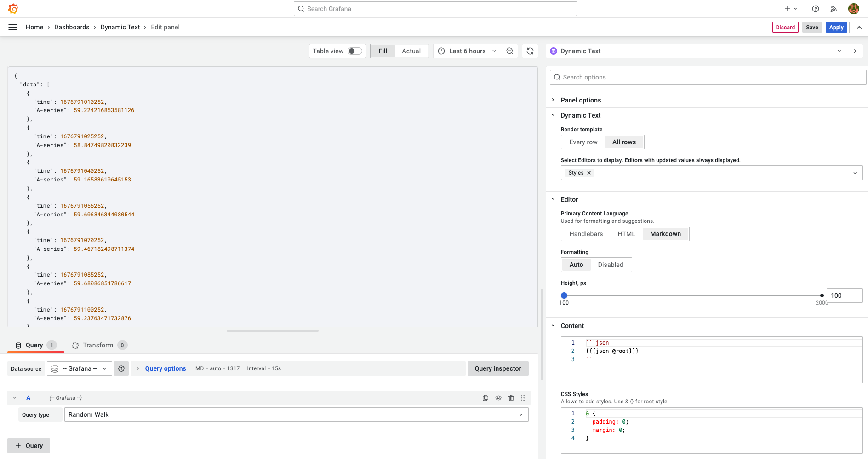The height and width of the screenshot is (459, 868).
Task: Select Every row render template
Action: click(x=583, y=142)
